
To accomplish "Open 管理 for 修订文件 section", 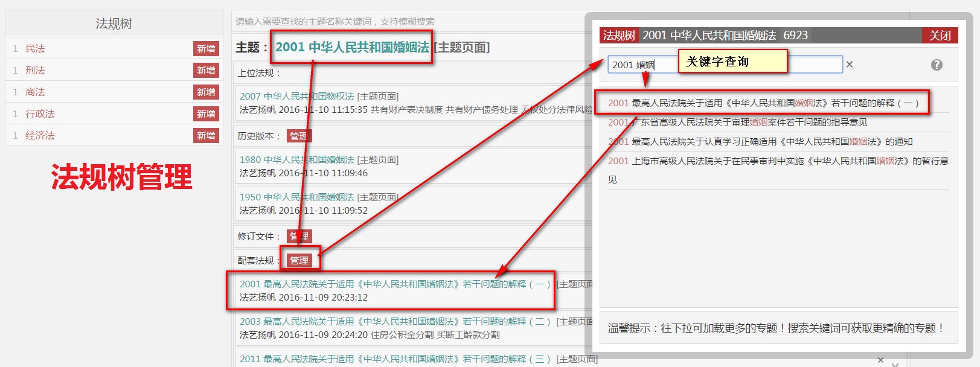I will [x=299, y=237].
